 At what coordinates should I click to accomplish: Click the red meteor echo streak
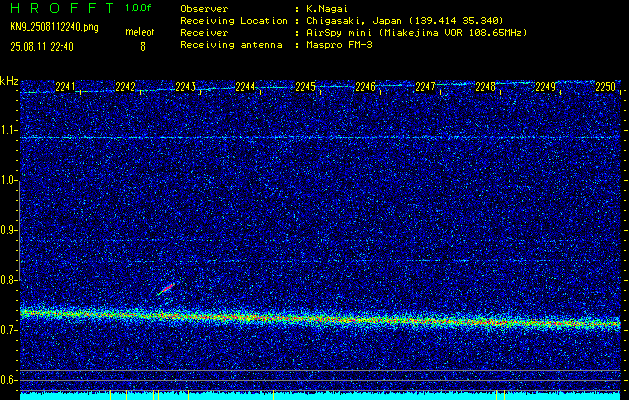click(166, 289)
